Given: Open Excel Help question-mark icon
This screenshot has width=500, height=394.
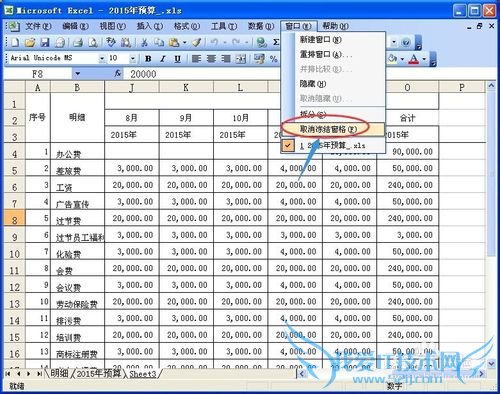Looking at the screenshot, I should 406,42.
